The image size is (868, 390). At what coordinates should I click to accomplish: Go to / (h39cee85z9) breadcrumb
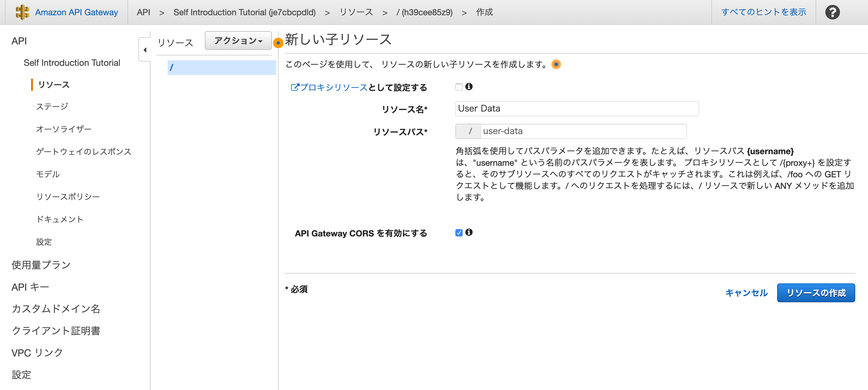[424, 12]
